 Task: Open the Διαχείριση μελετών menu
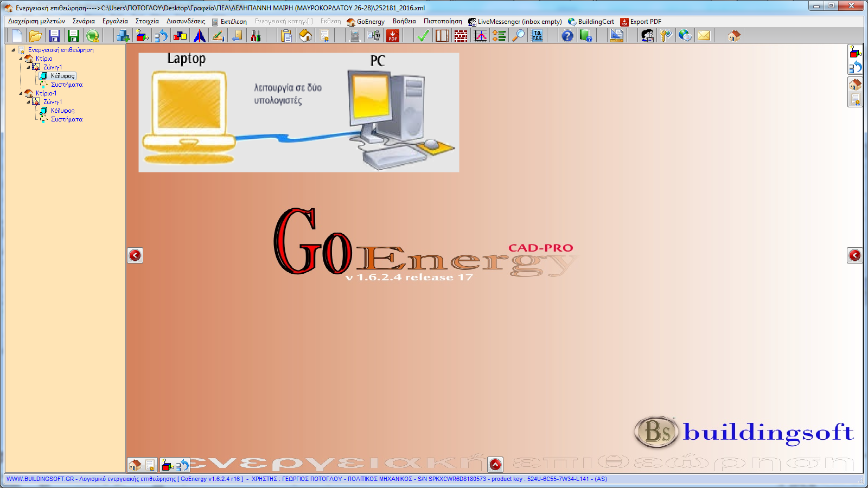[36, 22]
